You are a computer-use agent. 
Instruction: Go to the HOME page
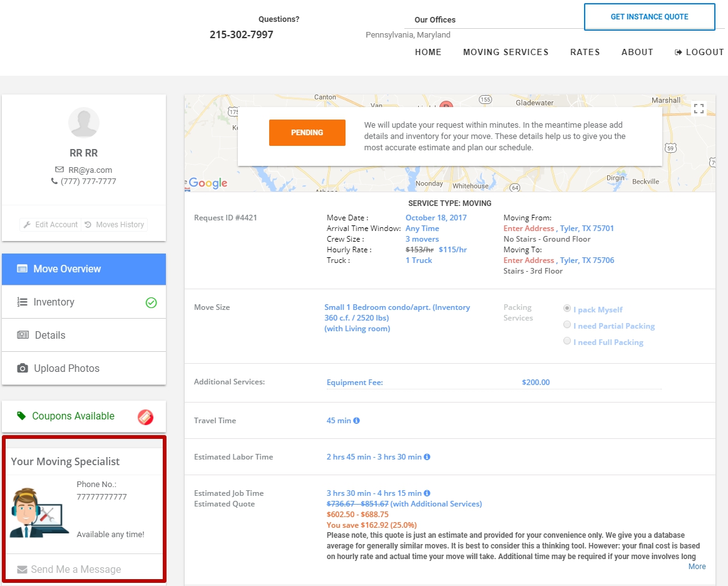point(428,52)
